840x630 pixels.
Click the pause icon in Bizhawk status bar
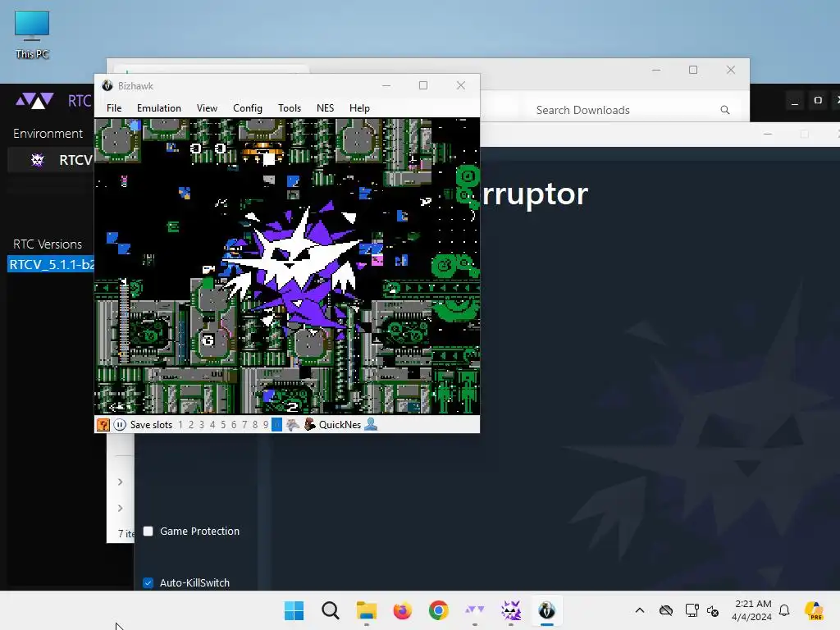click(x=120, y=425)
